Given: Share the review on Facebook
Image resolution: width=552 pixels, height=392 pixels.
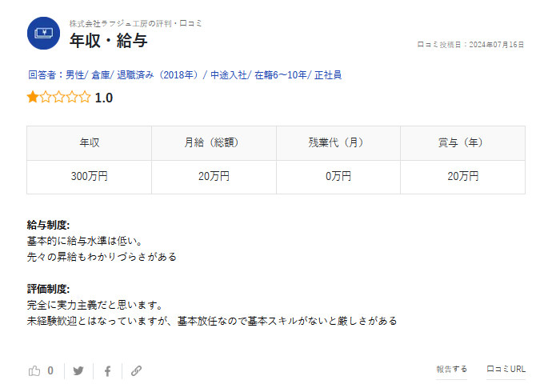Looking at the screenshot, I should [x=107, y=370].
